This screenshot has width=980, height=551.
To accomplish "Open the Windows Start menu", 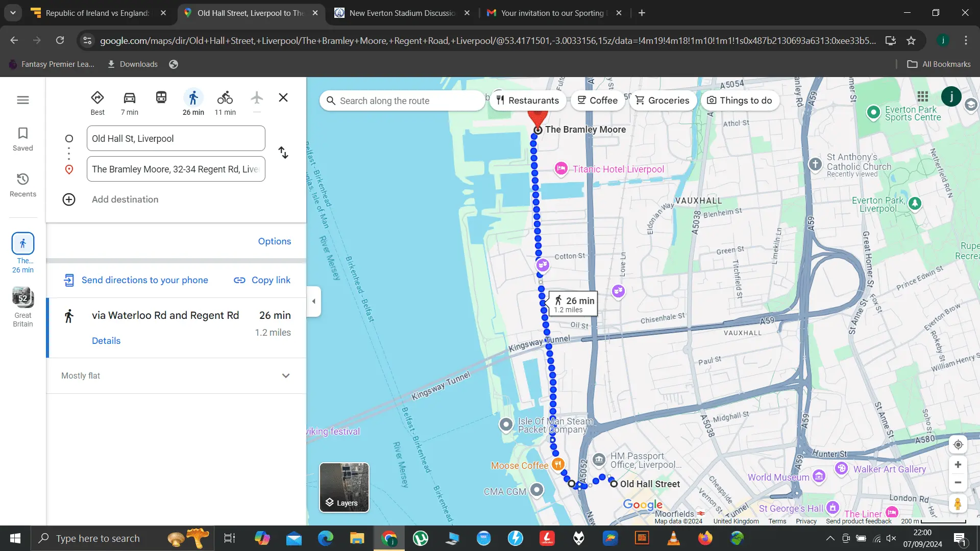I will tap(15, 538).
